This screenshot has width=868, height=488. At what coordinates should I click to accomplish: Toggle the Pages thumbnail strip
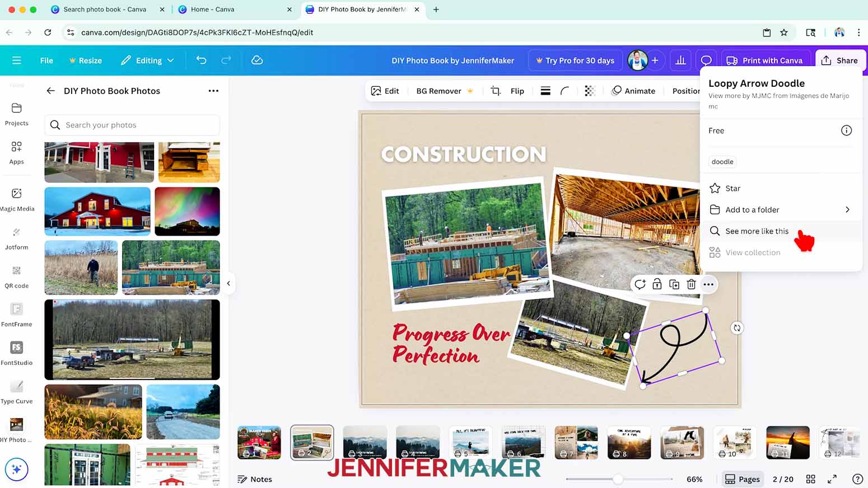tap(743, 479)
